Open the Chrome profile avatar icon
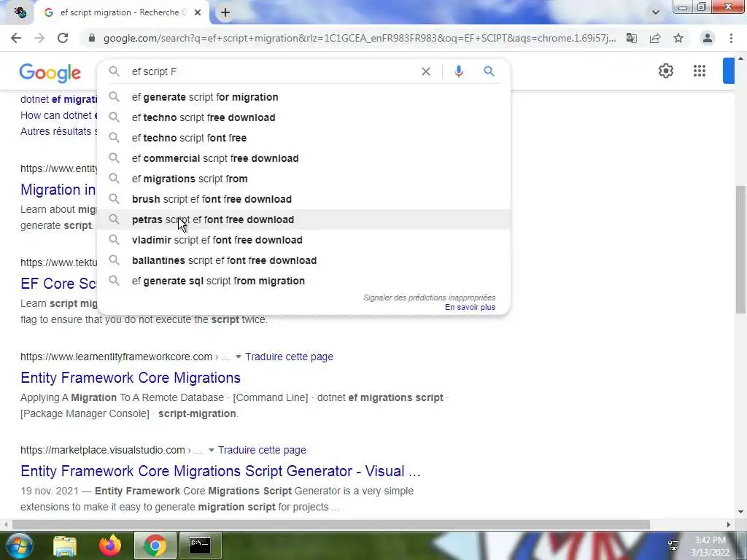Screen dimensions: 747x560 708,38
